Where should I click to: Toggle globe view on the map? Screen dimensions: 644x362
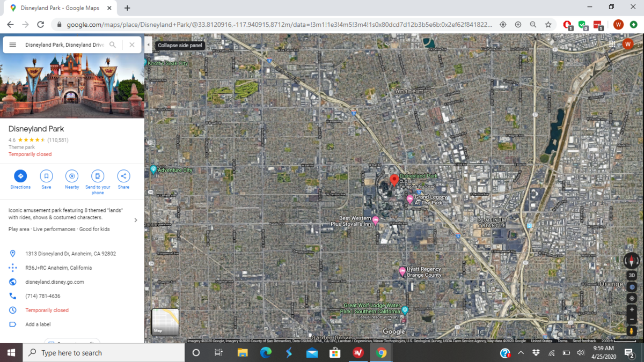632,287
